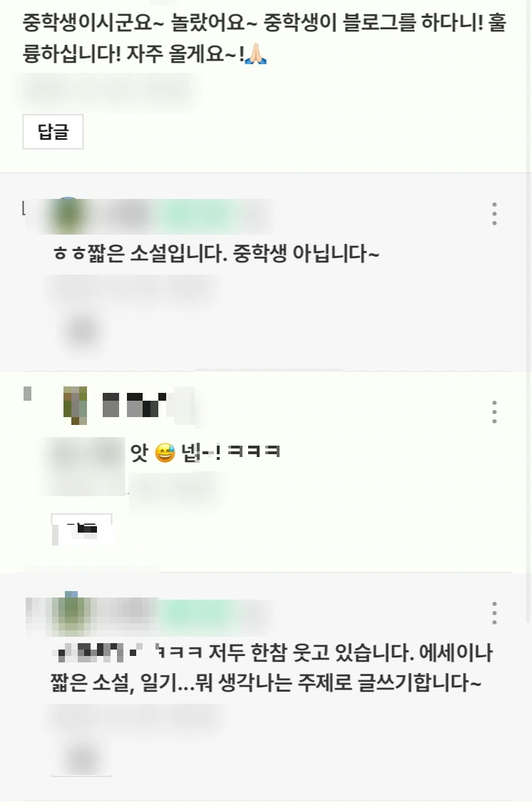This screenshot has height=805, width=532.
Task: Open the three-dot menu beside the 앗 넵 comment
Action: coord(494,411)
